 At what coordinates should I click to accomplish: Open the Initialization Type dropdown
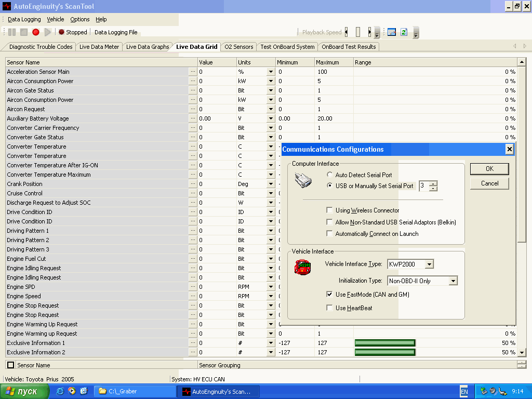(x=453, y=281)
